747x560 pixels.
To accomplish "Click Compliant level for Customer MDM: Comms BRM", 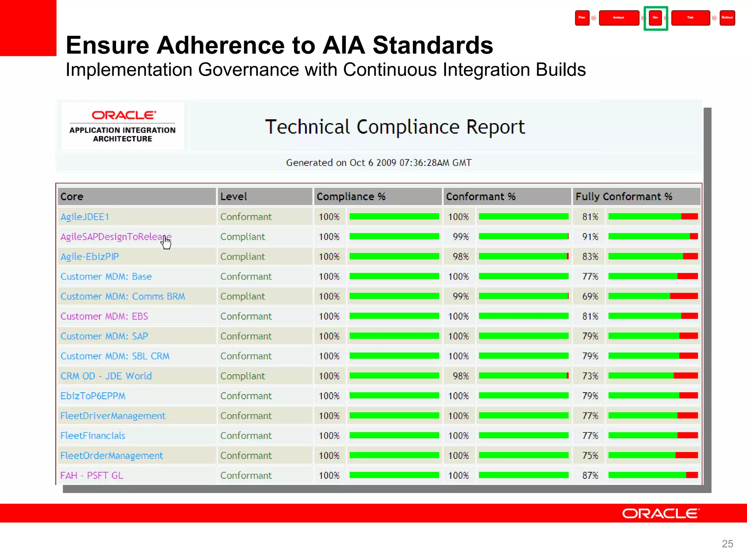I will pos(243,296).
